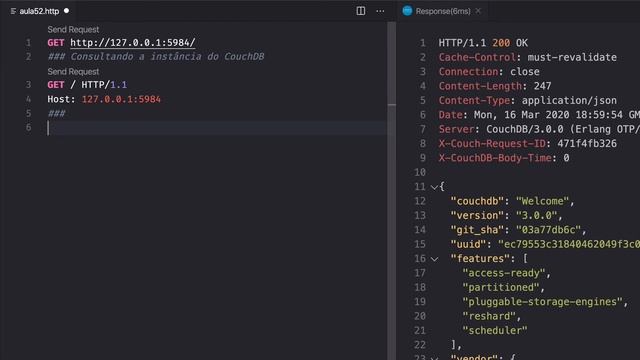Click line number 2 in the editor gutter
The height and width of the screenshot is (360, 640).
[28, 56]
